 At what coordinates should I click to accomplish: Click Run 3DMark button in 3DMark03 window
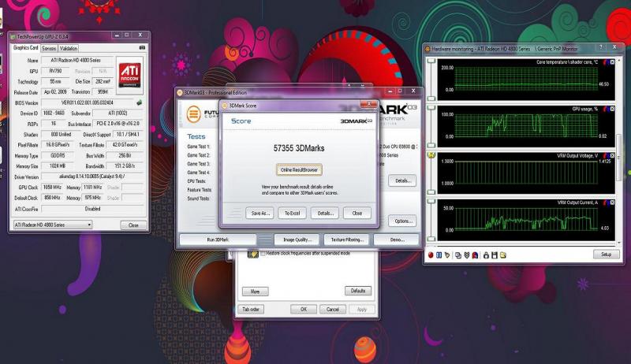(218, 240)
